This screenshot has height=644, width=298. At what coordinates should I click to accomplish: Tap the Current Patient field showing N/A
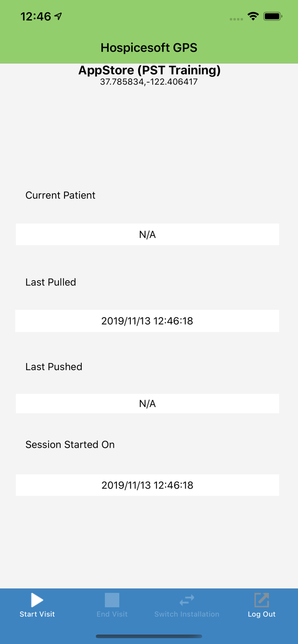pos(147,234)
